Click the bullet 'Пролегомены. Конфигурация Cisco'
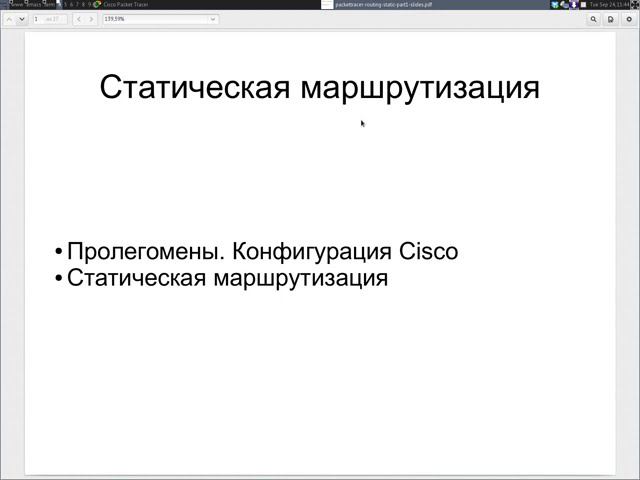The height and width of the screenshot is (480, 640). point(262,251)
